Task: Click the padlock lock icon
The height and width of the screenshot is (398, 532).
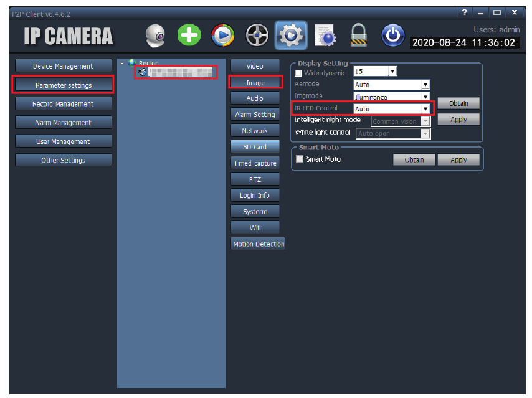Action: 359,35
